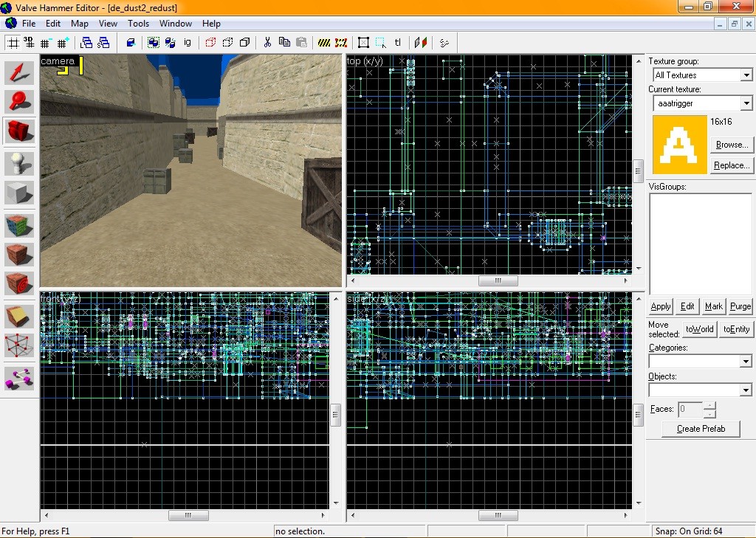Choose the Block creation tool
The width and height of the screenshot is (756, 538).
[20, 193]
